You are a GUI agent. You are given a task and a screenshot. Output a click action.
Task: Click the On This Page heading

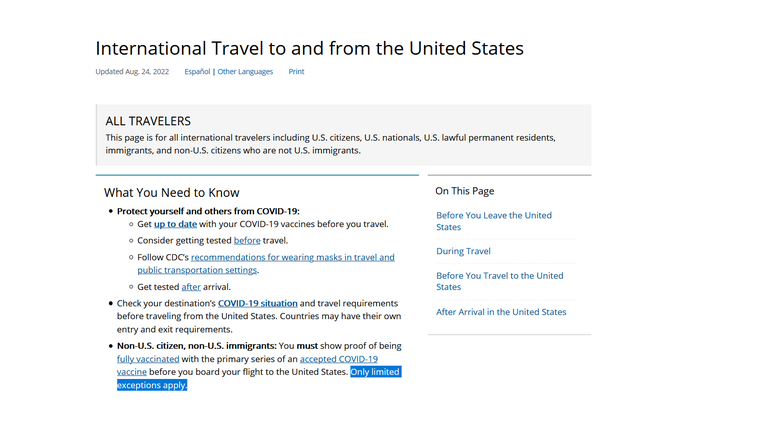point(464,191)
